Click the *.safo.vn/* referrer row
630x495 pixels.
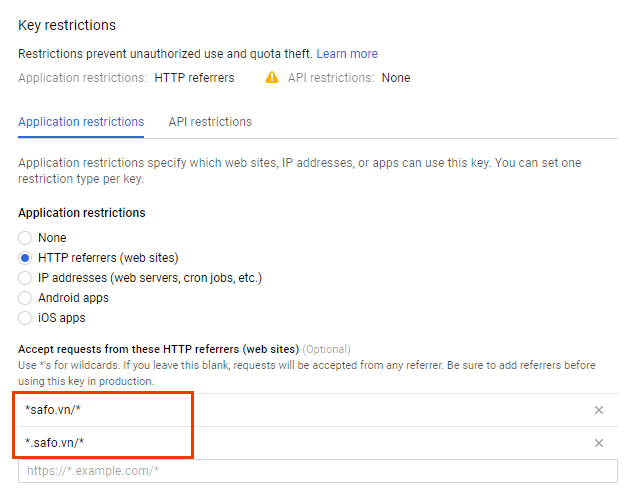[318, 443]
